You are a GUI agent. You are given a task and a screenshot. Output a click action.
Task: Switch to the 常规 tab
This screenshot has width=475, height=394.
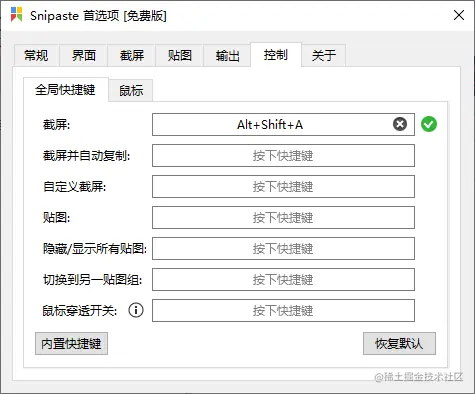coord(36,55)
